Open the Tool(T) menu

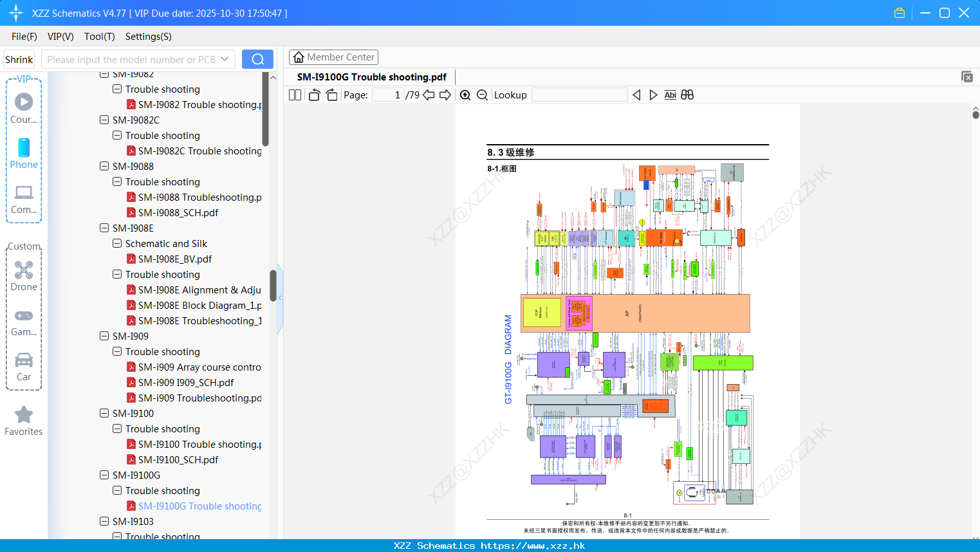tap(100, 36)
